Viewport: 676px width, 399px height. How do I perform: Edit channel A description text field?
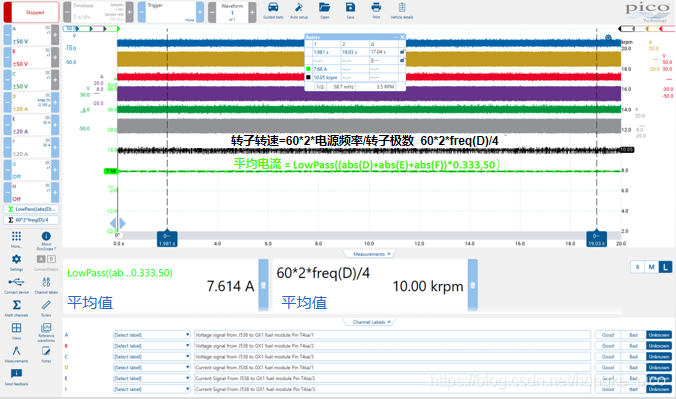(392, 335)
